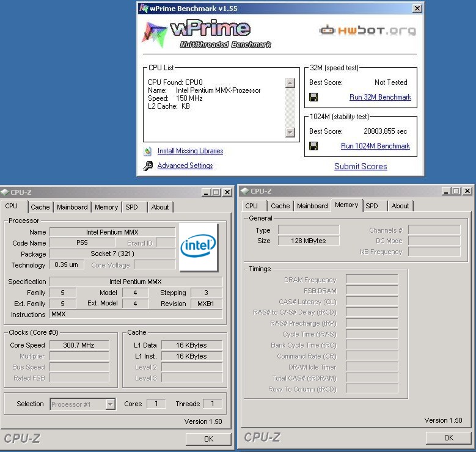Click the Advanced Settings wrench icon
476x452 pixels.
tap(148, 166)
